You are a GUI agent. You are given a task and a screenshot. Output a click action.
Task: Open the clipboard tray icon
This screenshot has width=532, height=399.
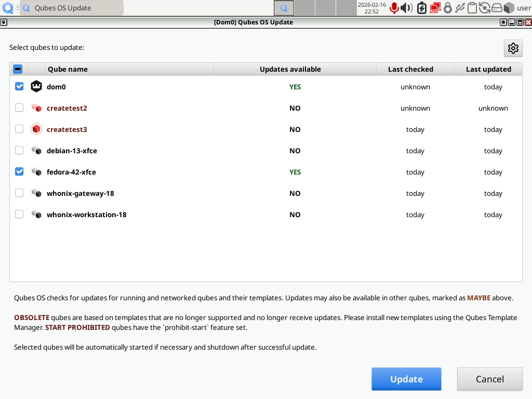click(x=472, y=8)
